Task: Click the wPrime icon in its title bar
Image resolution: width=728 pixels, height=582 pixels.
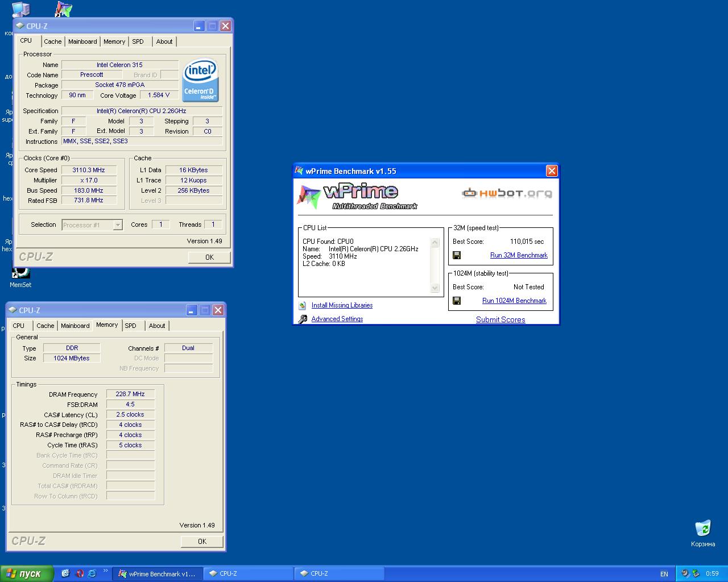Action: pos(299,171)
